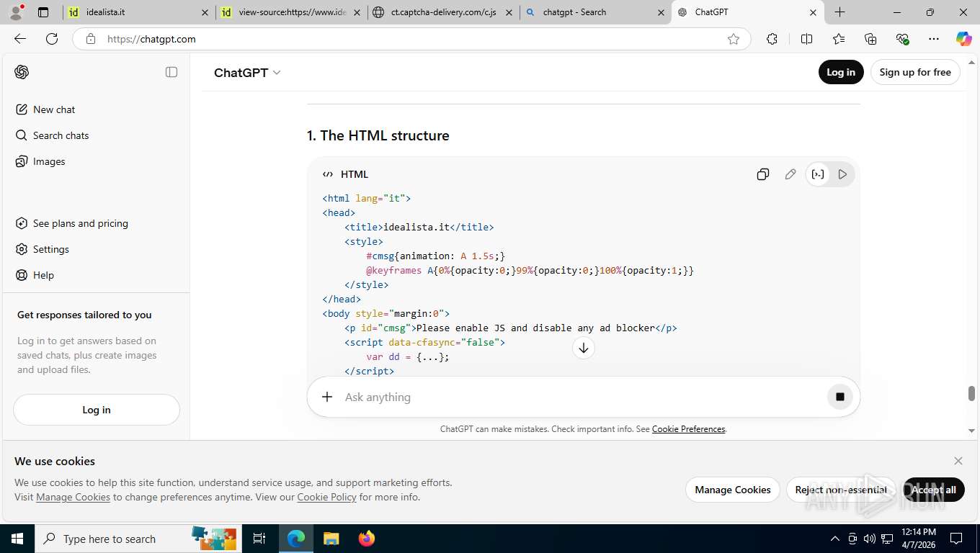Open Browser essentials heart icon
980x553 pixels.
coord(902,39)
